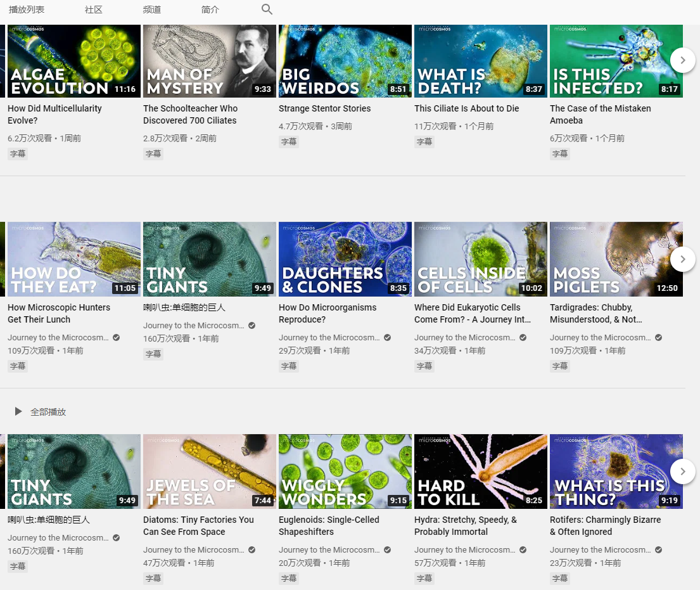Viewport: 700px width, 590px height.
Task: Play the WIGGLY WONDERS thumbnail
Action: click(x=345, y=471)
